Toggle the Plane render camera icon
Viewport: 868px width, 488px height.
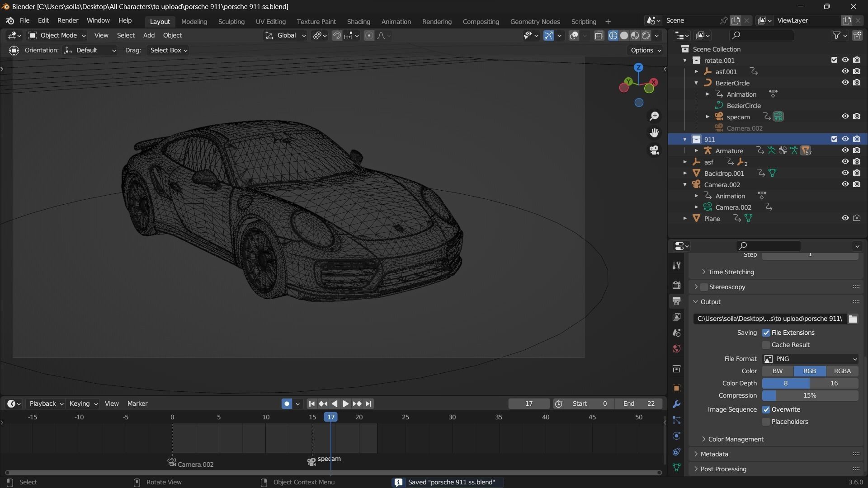coord(857,218)
